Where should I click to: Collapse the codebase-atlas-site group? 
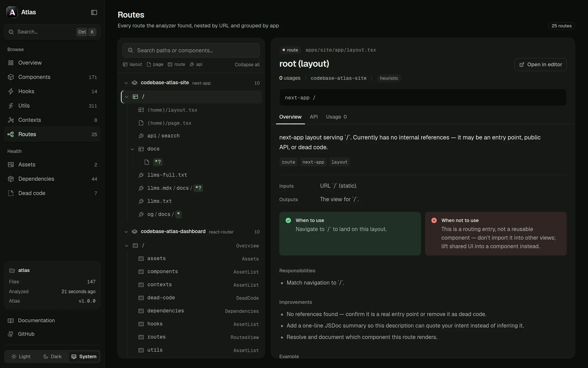126,83
